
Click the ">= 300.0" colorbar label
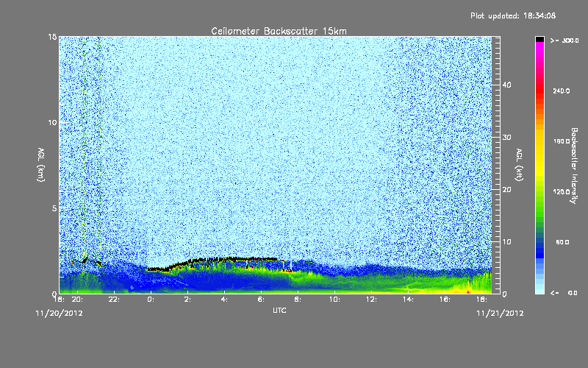pyautogui.click(x=564, y=40)
